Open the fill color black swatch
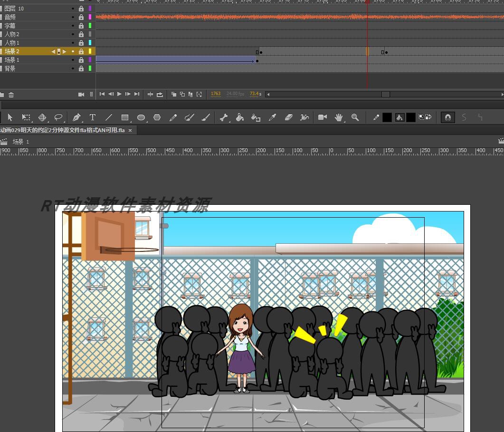504x432 pixels. click(x=411, y=117)
